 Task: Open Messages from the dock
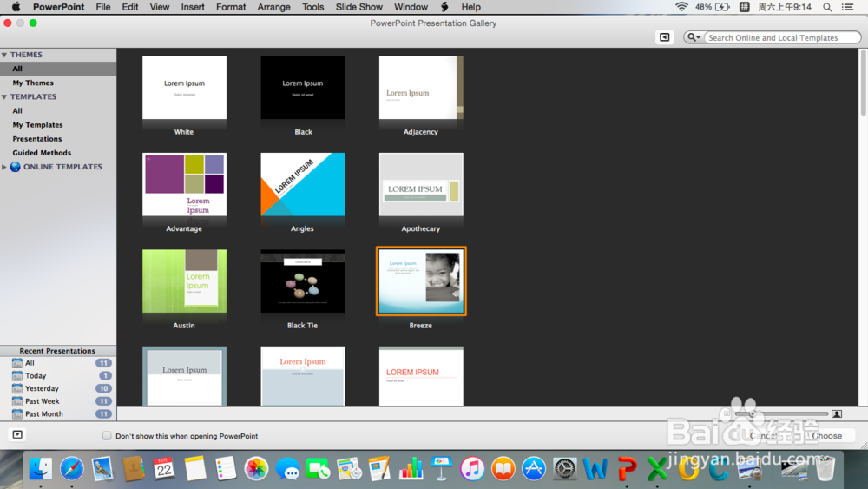coord(287,469)
